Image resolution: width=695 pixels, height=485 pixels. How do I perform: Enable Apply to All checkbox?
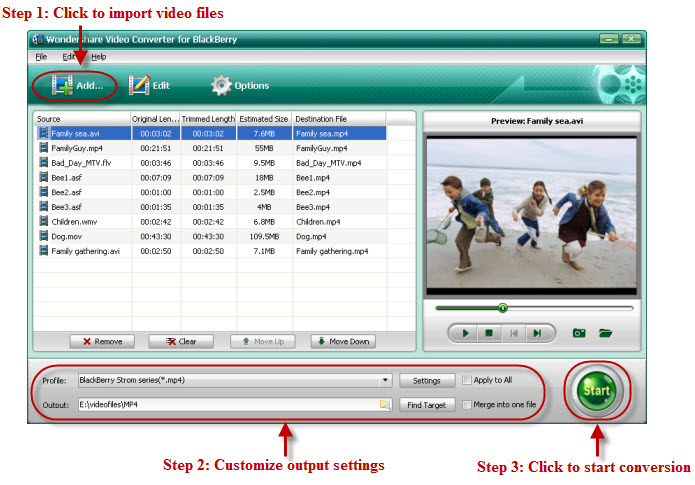tap(466, 380)
